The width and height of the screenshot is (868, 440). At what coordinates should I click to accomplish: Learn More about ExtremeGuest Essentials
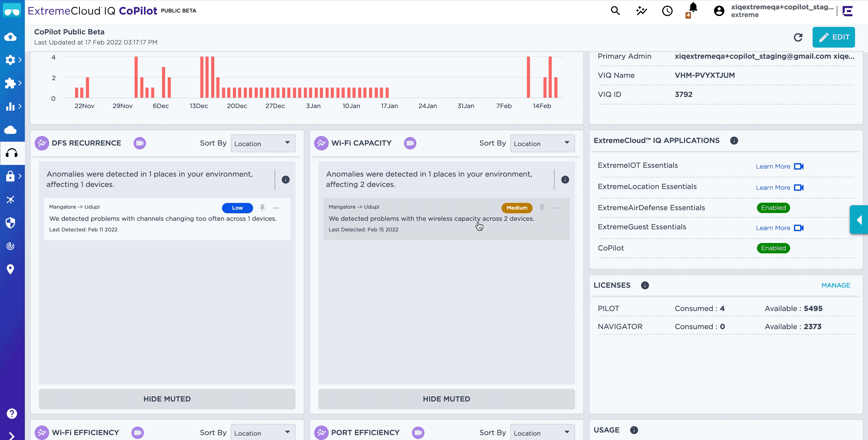coord(773,228)
